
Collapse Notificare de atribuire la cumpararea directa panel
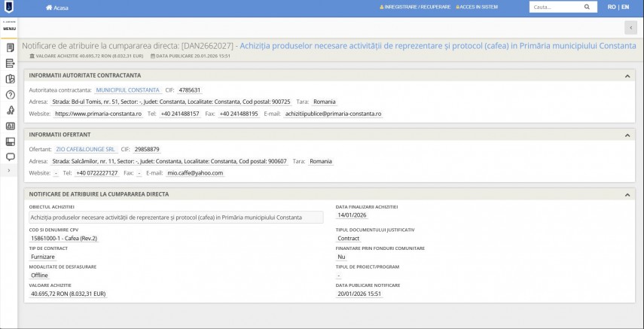click(x=627, y=194)
